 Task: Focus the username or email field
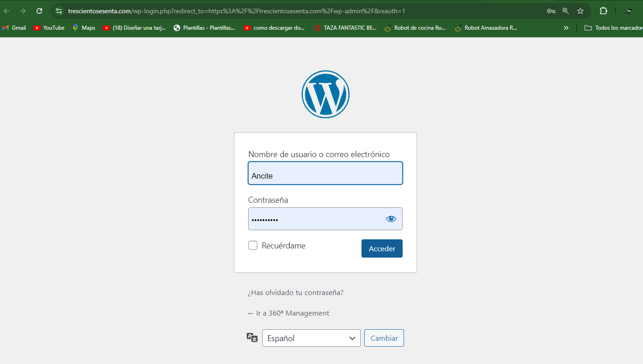[325, 173]
